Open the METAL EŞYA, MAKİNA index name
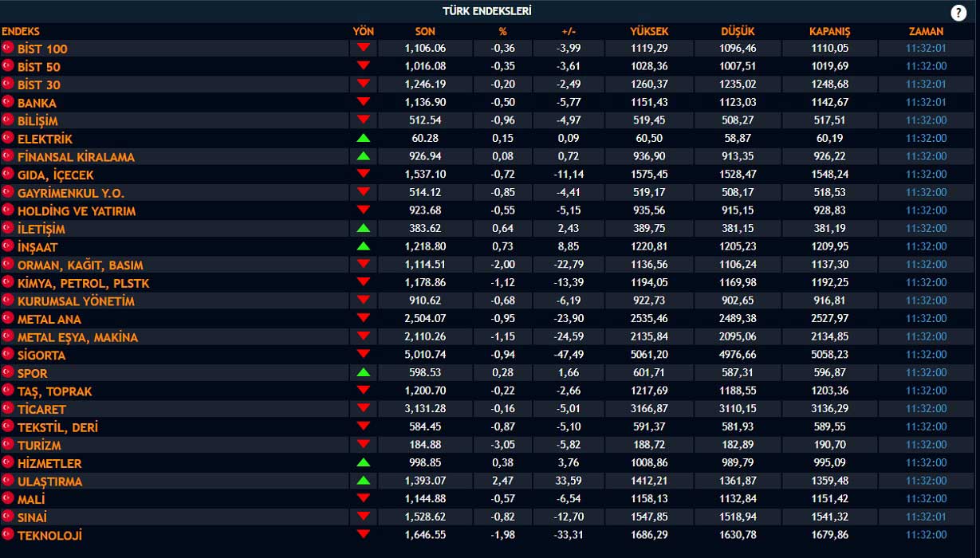The image size is (980, 558). pos(77,337)
